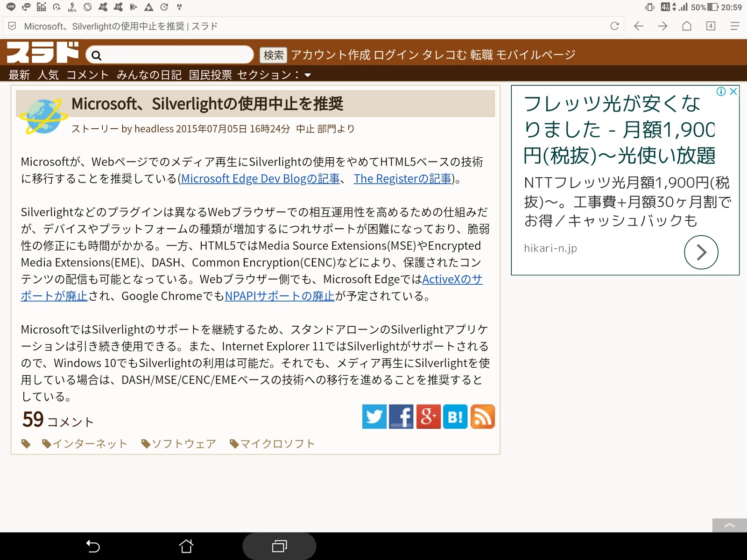The width and height of the screenshot is (747, 560).
Task: Tap the scroll-to-top chevron button
Action: [729, 525]
